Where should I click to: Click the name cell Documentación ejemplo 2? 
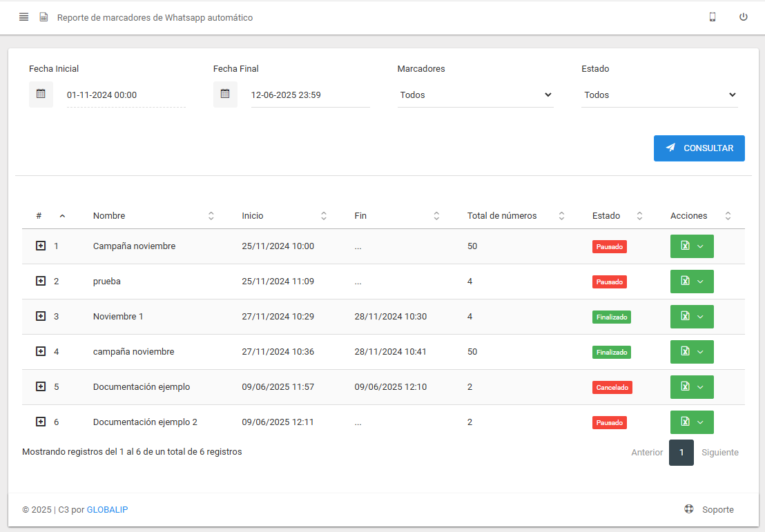coord(146,422)
